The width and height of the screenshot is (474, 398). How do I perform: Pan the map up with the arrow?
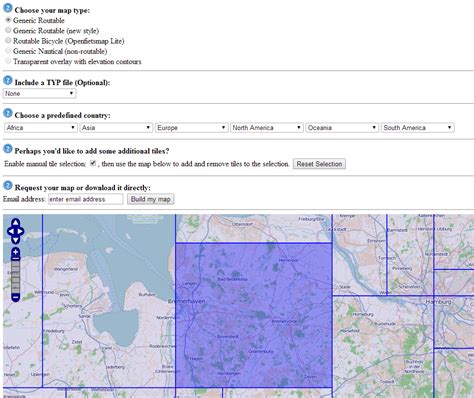point(16,223)
